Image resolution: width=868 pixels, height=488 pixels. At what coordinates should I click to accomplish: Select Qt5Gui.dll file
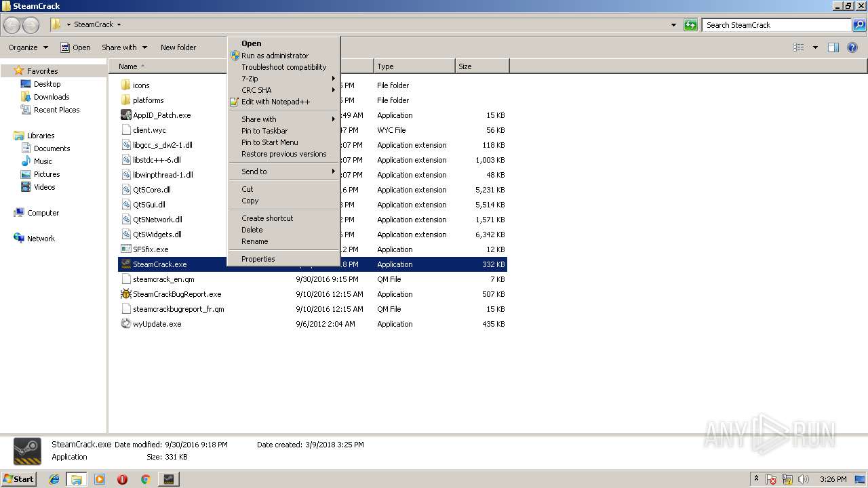point(149,205)
